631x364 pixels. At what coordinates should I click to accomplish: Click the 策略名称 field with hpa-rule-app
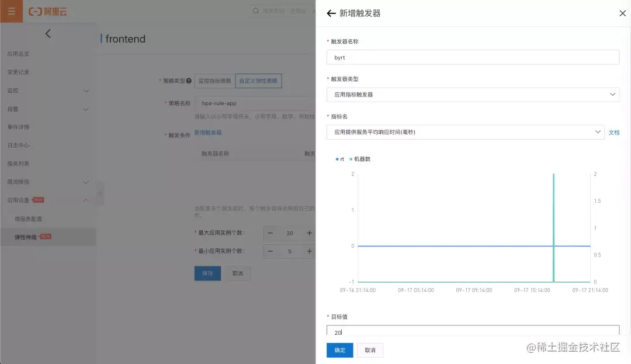255,103
